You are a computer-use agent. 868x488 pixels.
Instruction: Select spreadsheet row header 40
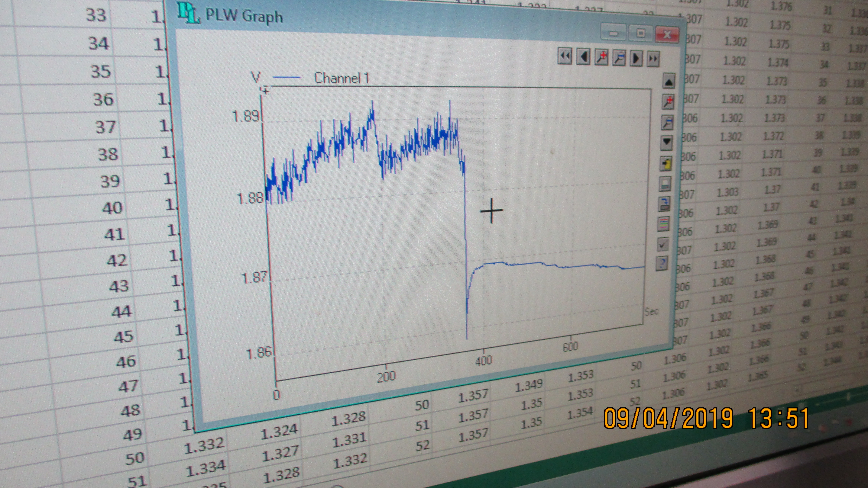(112, 208)
